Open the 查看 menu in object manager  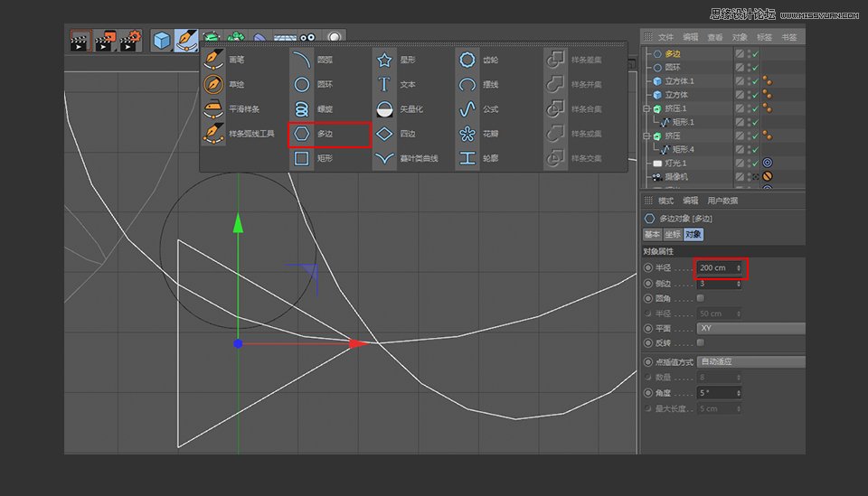pos(714,37)
